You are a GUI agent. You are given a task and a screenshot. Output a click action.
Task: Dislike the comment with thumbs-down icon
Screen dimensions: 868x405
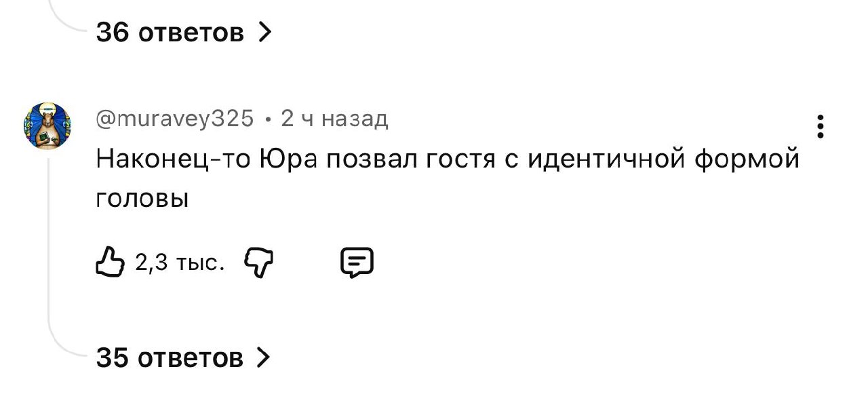click(258, 263)
